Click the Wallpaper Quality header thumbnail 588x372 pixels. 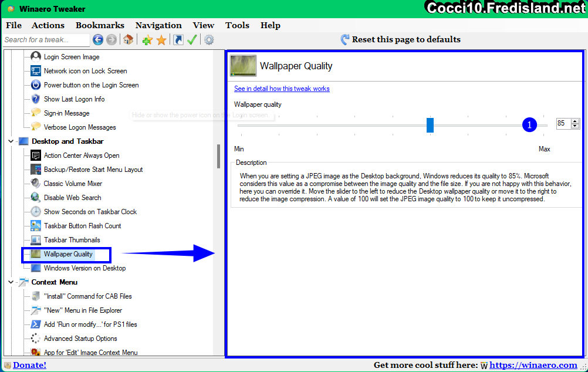click(x=243, y=66)
